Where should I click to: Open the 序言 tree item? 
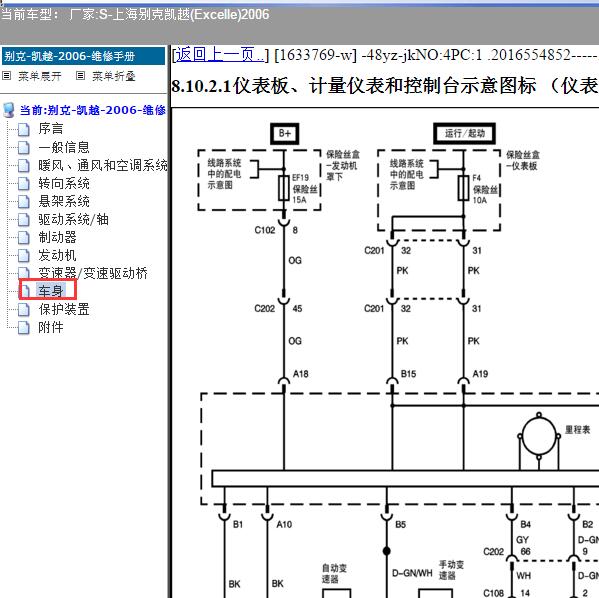click(x=51, y=129)
